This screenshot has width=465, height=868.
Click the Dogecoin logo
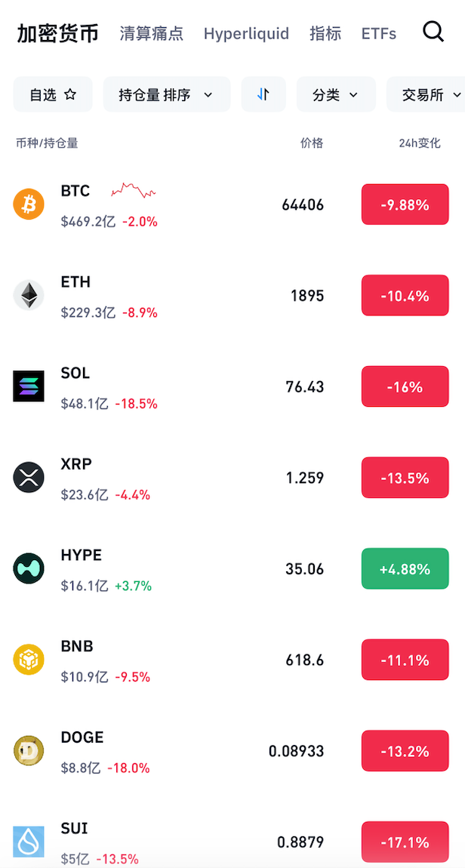pos(29,751)
